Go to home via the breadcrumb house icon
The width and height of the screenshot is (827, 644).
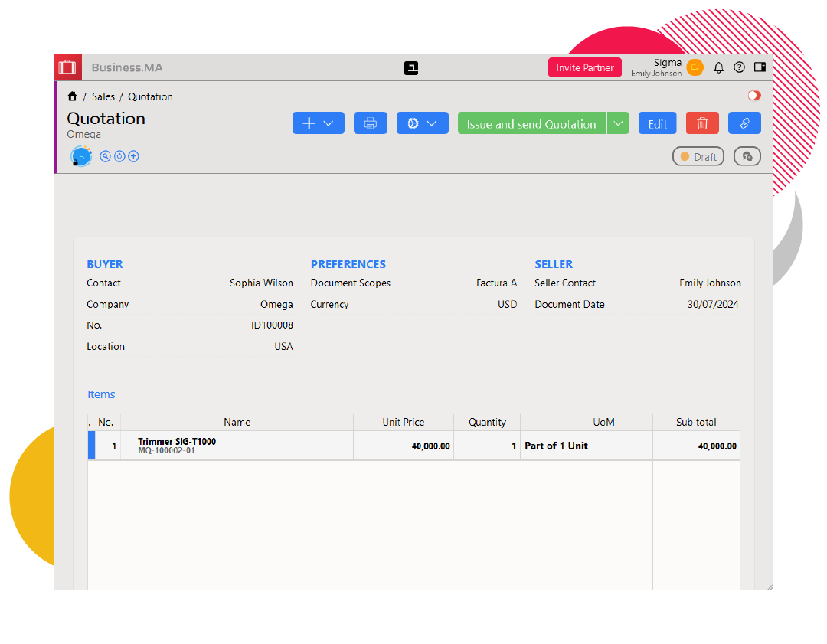72,96
